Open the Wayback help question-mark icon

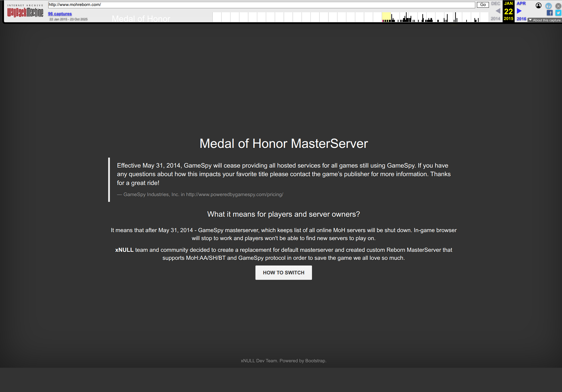[548, 6]
